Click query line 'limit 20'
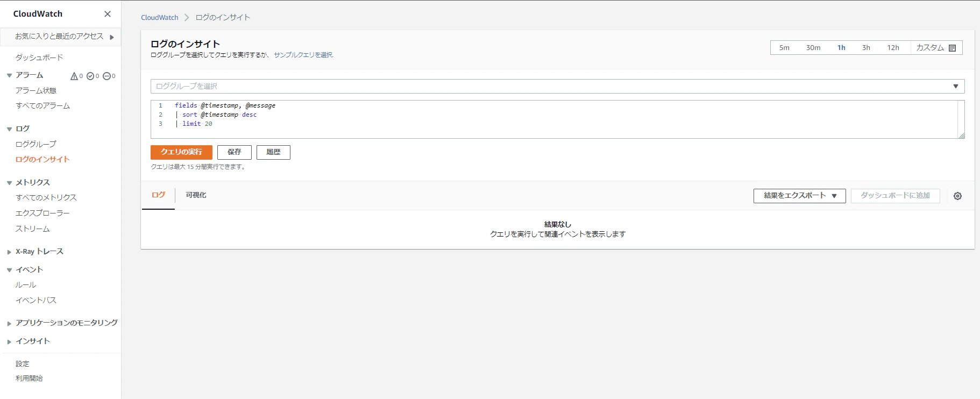 click(197, 124)
